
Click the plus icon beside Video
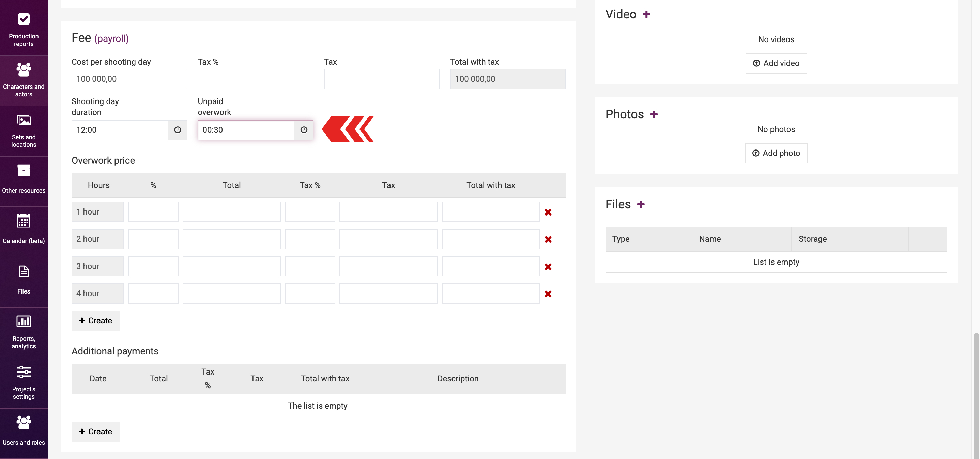[x=646, y=14]
